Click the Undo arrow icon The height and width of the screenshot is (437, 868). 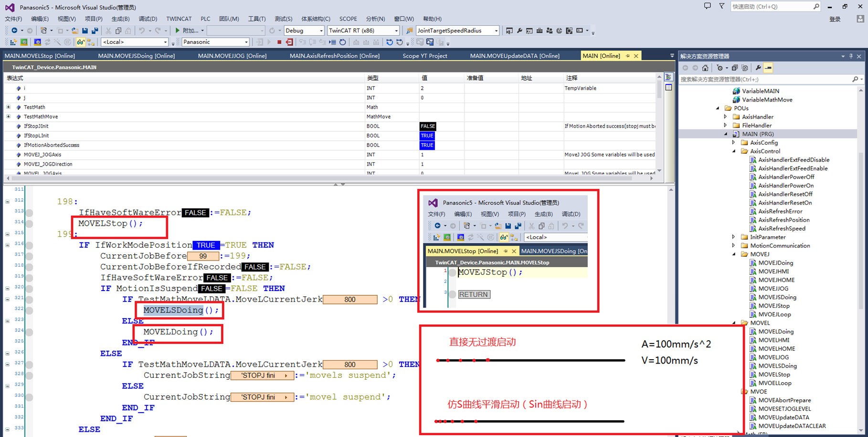142,31
